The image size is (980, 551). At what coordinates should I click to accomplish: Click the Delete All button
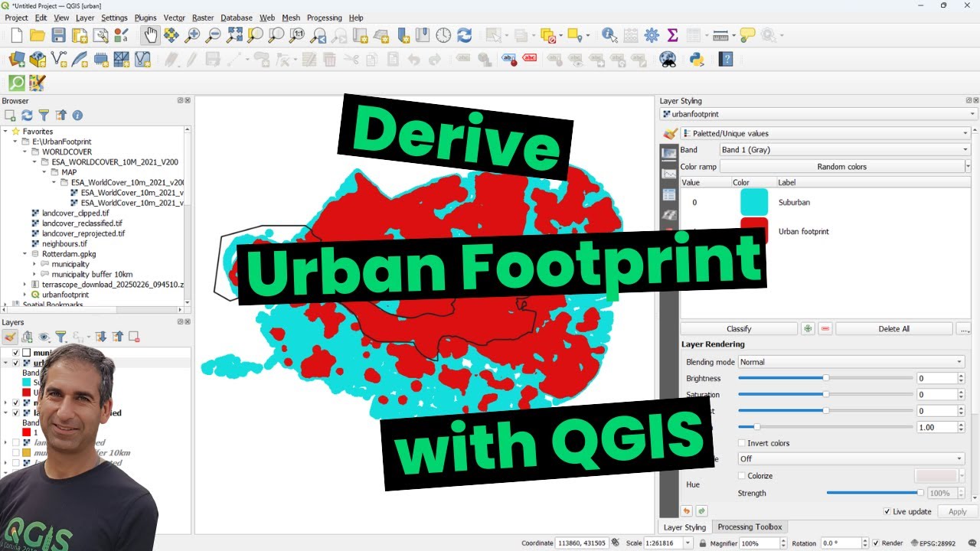(x=894, y=328)
